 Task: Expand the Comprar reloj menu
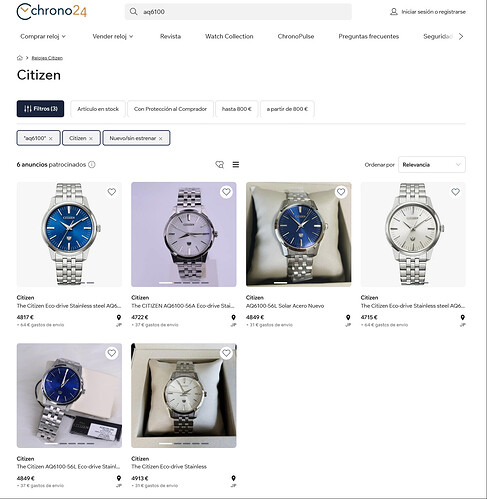pyautogui.click(x=43, y=36)
